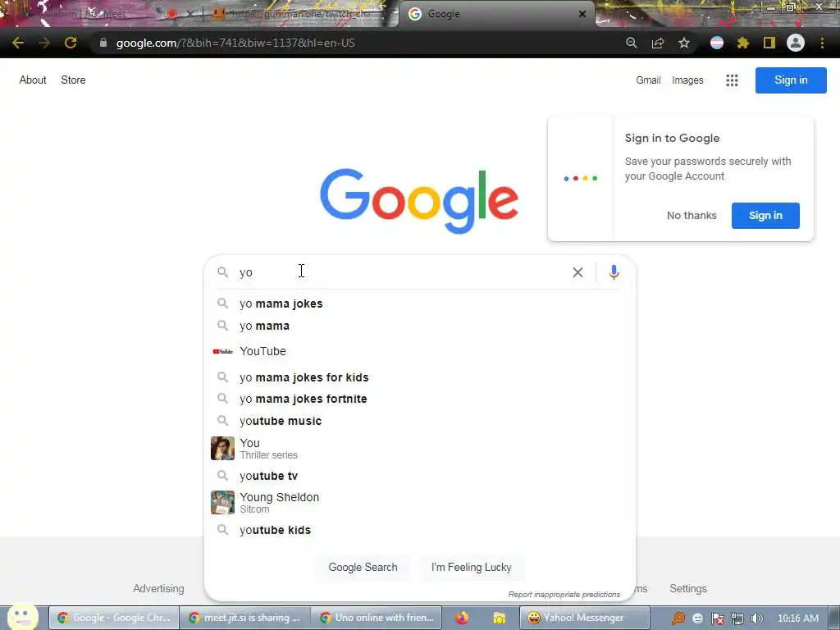Click the 10:16 AM clock
Viewport: 840px width, 630px height.
tap(797, 619)
